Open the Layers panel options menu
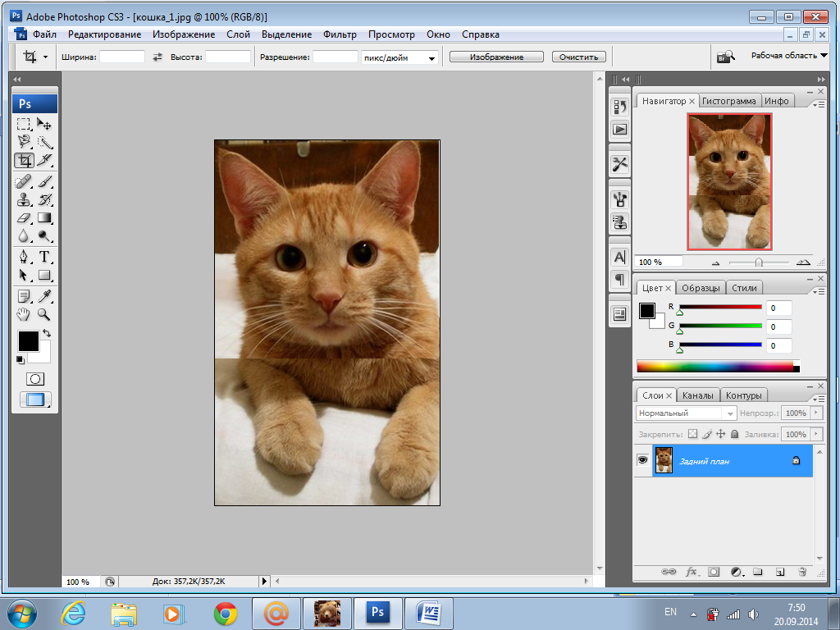Viewport: 840px width, 630px height. pyautogui.click(x=819, y=399)
